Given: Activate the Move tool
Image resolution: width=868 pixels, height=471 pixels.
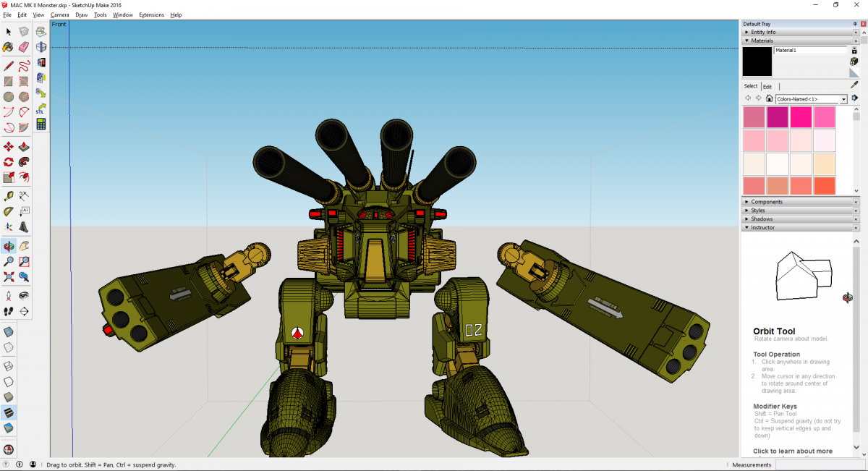Looking at the screenshot, I should coord(9,147).
